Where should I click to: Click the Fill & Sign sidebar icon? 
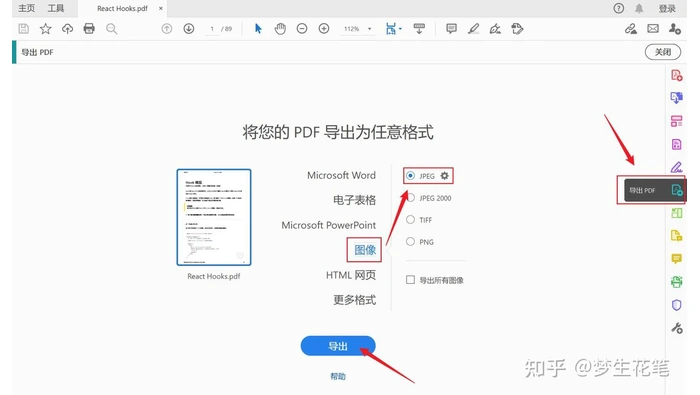(677, 167)
